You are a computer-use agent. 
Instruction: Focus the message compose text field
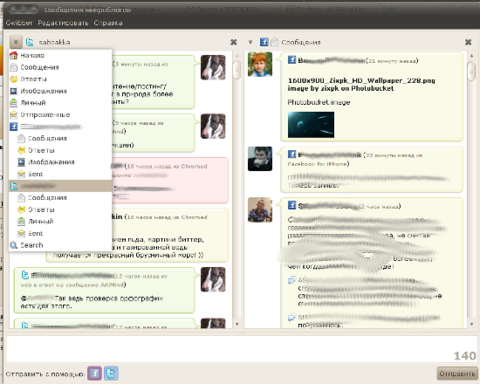click(x=242, y=348)
